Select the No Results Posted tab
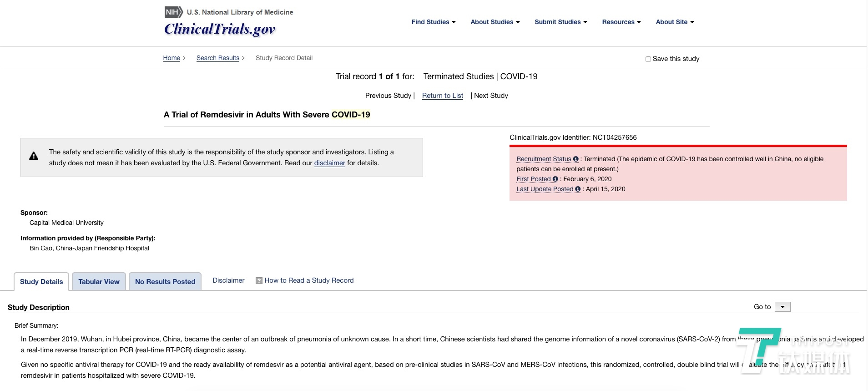Screen dimensions: 868x391 pos(165,282)
